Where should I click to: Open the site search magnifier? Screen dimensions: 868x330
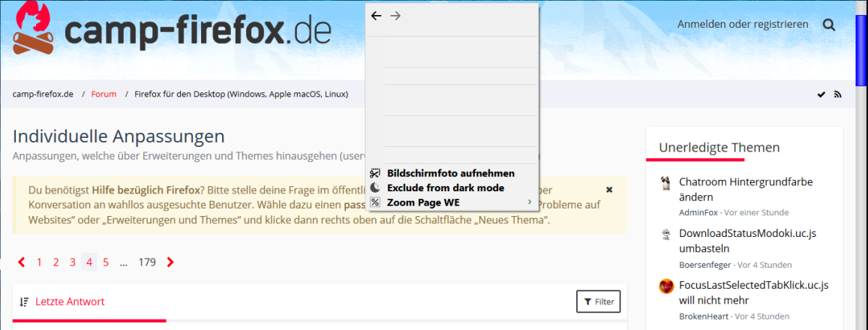click(829, 25)
